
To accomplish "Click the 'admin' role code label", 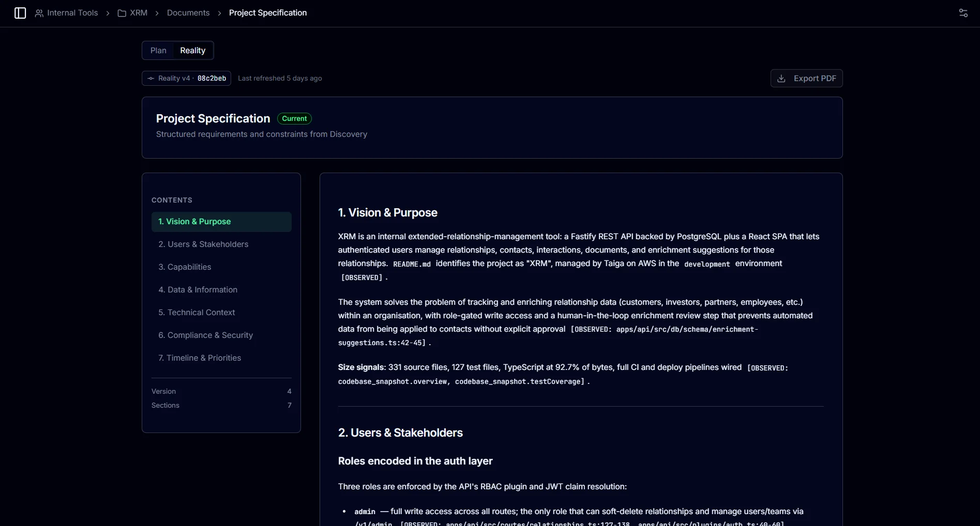I will point(365,512).
